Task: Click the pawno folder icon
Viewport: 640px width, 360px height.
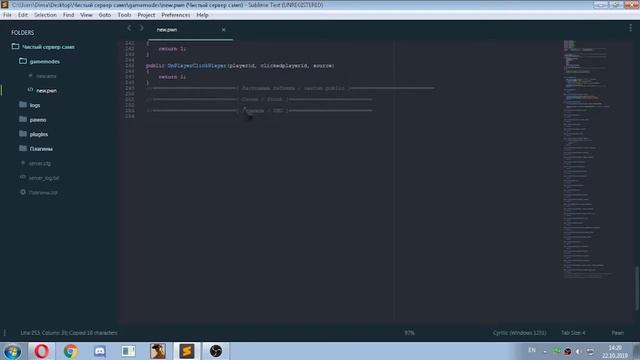Action: (x=23, y=119)
